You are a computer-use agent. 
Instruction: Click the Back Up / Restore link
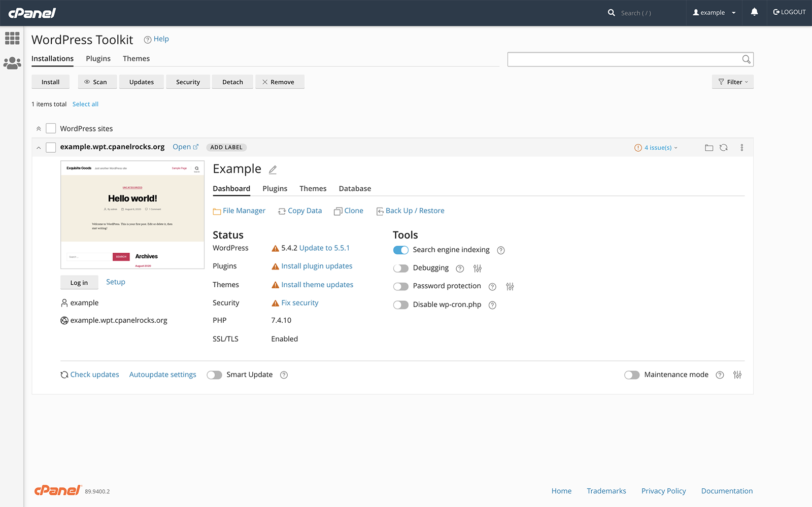click(414, 211)
